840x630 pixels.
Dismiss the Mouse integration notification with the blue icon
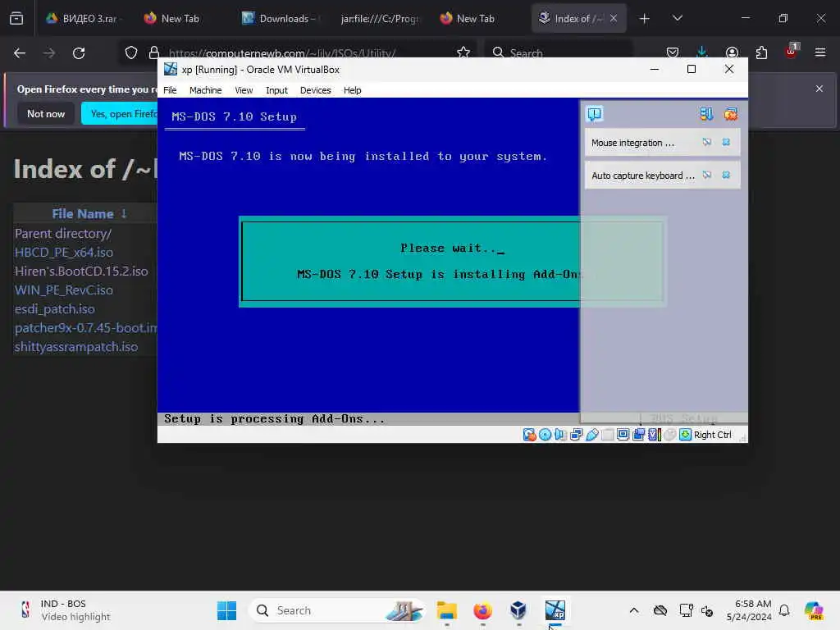point(726,142)
